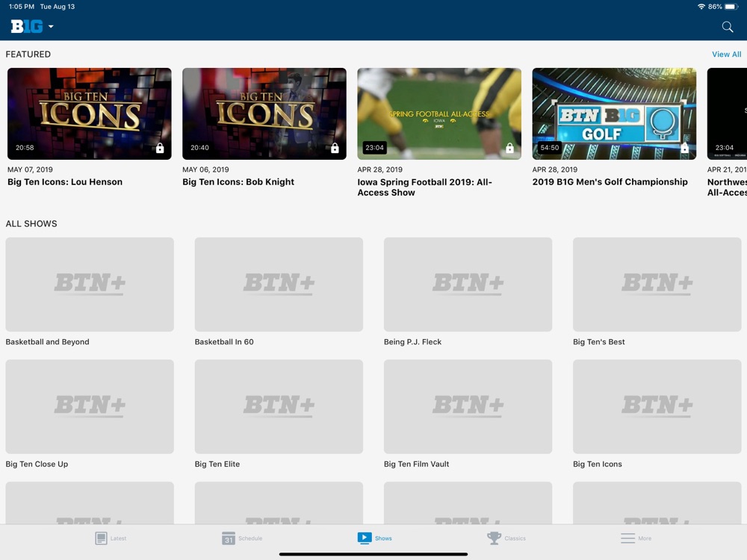Play the Bob Knight Icons thumbnail
Image resolution: width=747 pixels, height=560 pixels.
pyautogui.click(x=264, y=113)
